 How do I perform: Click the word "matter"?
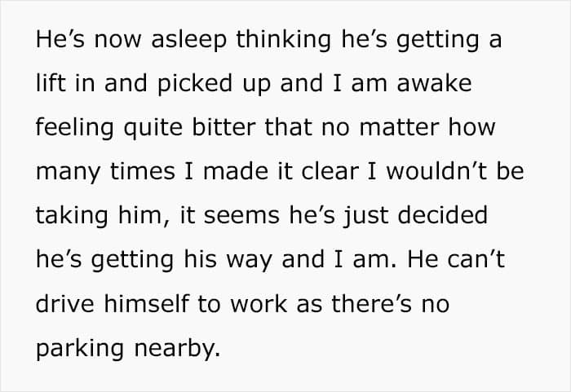pos(399,128)
